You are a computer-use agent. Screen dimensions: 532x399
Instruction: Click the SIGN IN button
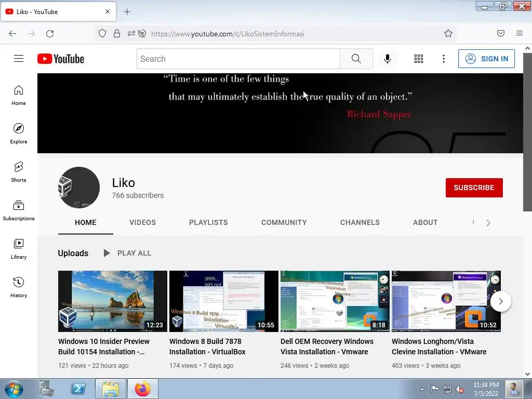click(x=486, y=59)
